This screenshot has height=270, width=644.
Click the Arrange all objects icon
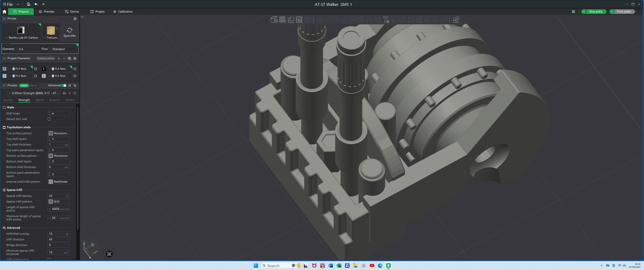[299, 20]
